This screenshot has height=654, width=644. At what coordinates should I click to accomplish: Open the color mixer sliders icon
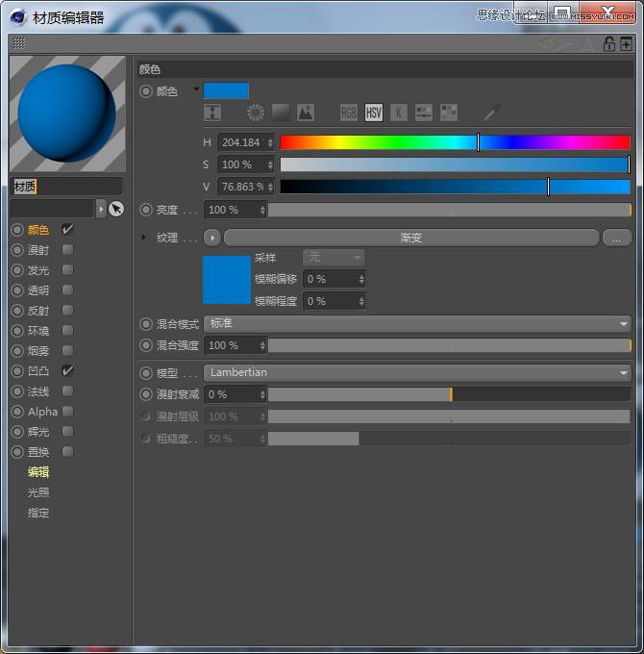point(424,113)
